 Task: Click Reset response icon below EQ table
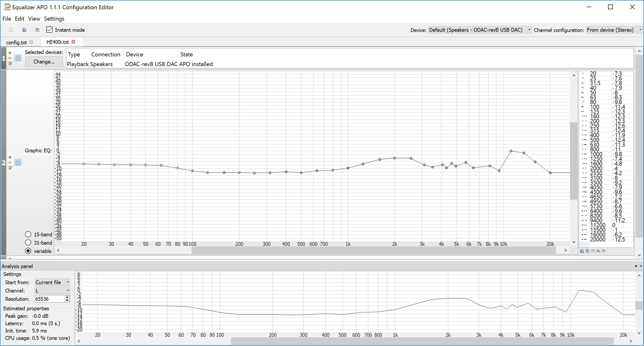(x=604, y=251)
